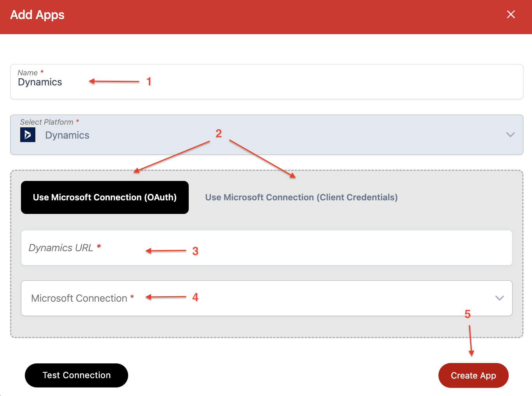This screenshot has height=396, width=532.
Task: Click the Add Apps dialog title
Action: 37,15
